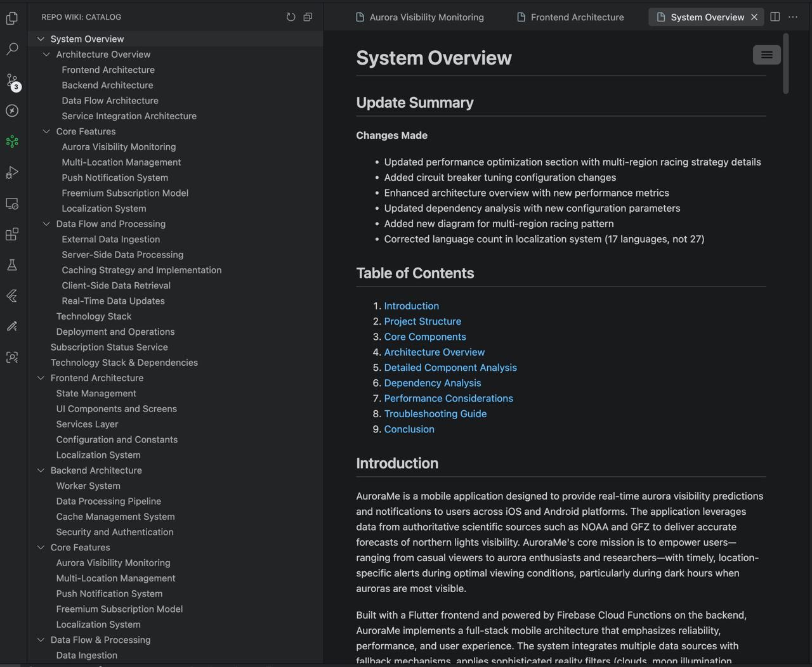Close the System Overview tab
This screenshot has height=667, width=812.
754,17
